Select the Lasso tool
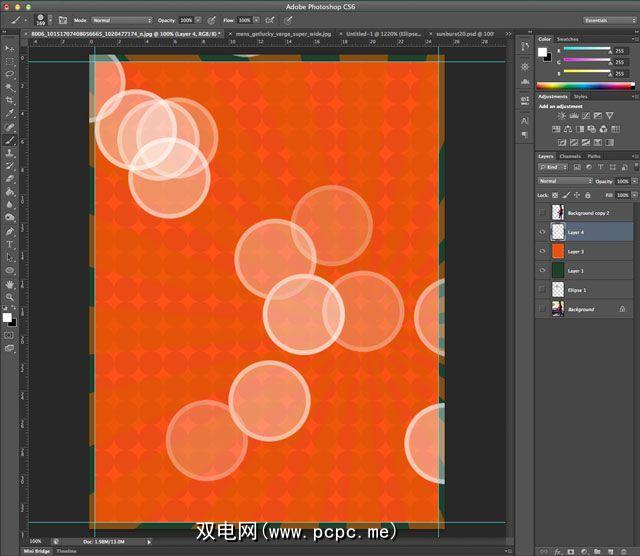 click(10, 74)
